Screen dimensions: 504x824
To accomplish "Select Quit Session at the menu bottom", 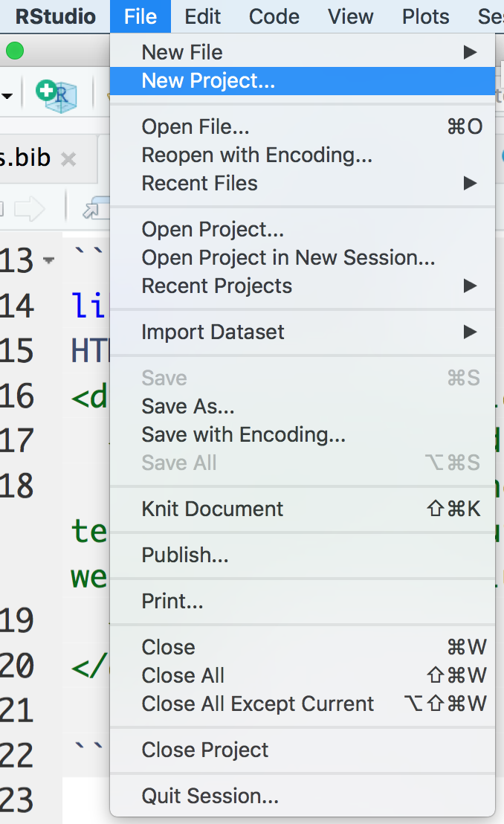I will pos(210,797).
